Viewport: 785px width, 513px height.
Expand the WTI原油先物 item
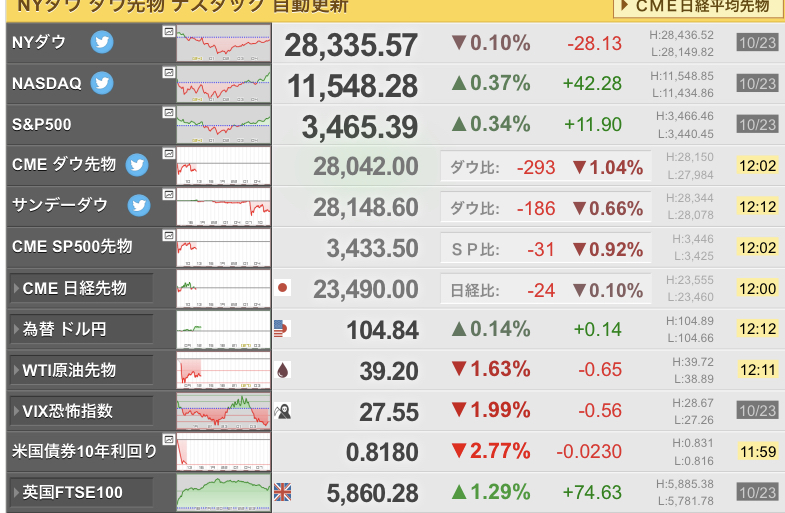[81, 370]
